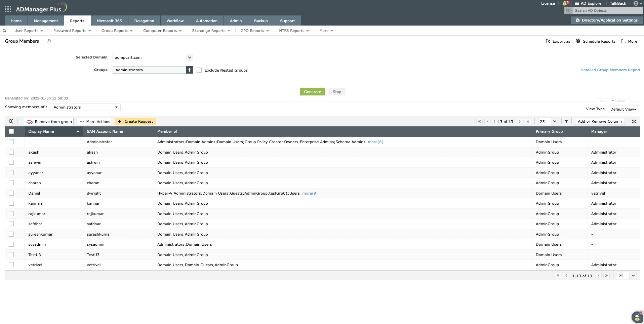The width and height of the screenshot is (644, 324).
Task: Open Schedule Reports
Action: pyautogui.click(x=596, y=41)
